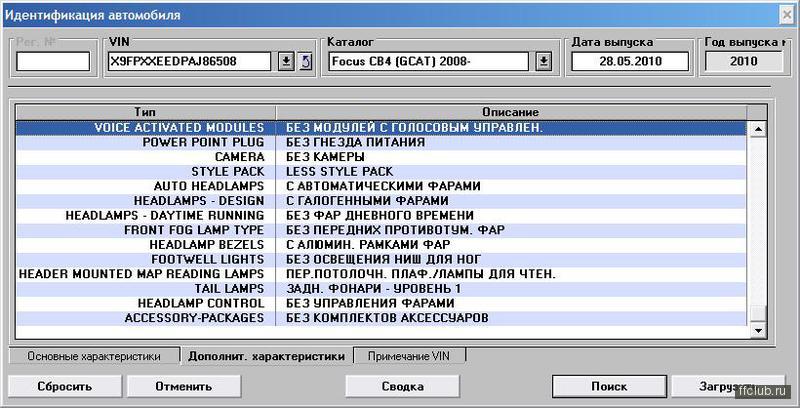Click description С ГАЛОГЕННЫМИ ФАРАМИ

tap(367, 201)
